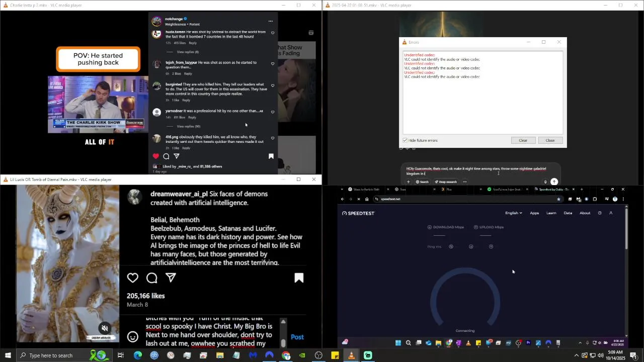Click the comment box scrollbar in the Lil Lucis window

[x=283, y=343]
